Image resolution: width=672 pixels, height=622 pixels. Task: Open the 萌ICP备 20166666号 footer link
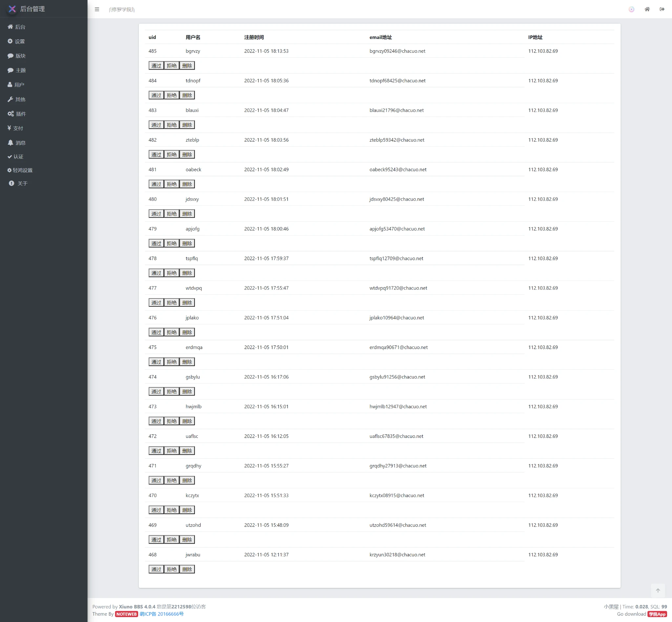coord(162,614)
